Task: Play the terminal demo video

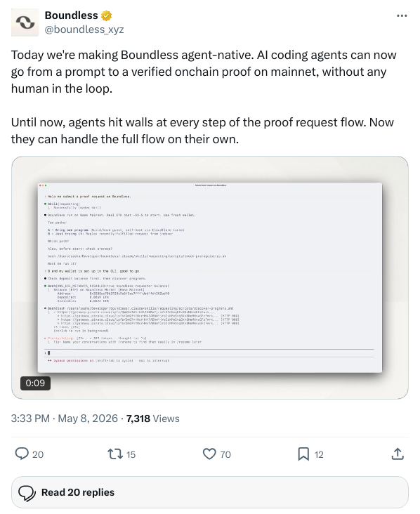Action: pos(210,277)
